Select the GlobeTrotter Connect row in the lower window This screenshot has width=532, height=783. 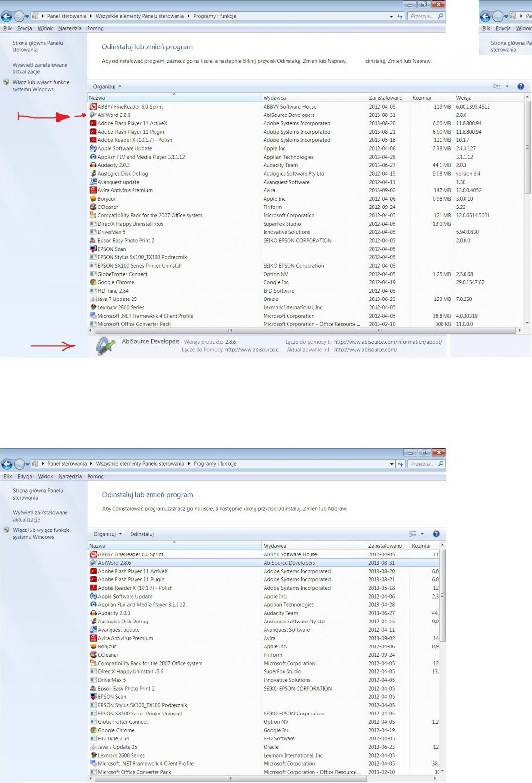click(x=264, y=722)
